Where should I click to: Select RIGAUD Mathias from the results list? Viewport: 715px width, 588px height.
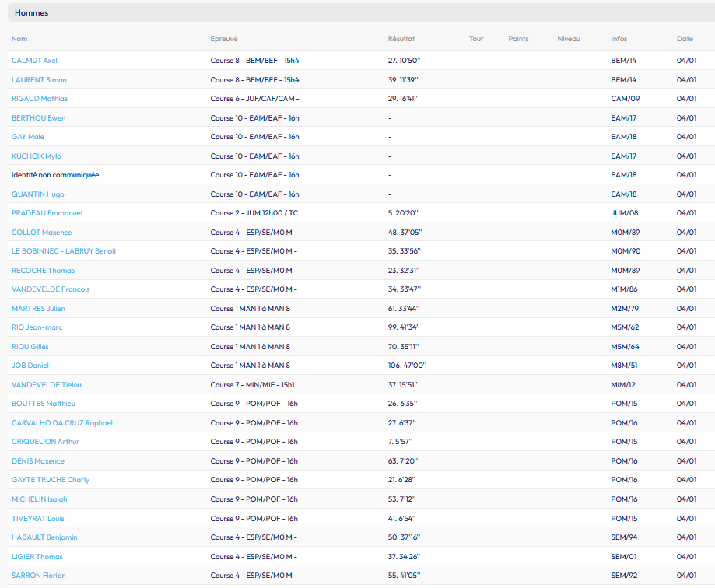pyautogui.click(x=40, y=99)
